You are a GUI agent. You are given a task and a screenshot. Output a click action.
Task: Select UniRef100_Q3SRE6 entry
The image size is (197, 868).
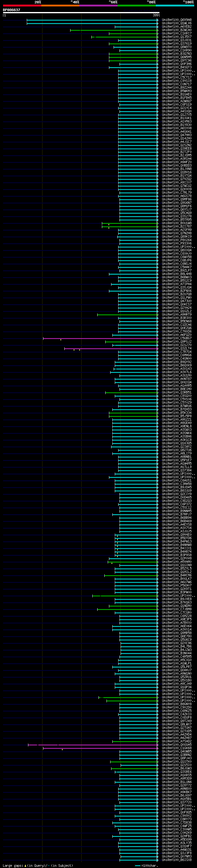(x=177, y=772)
